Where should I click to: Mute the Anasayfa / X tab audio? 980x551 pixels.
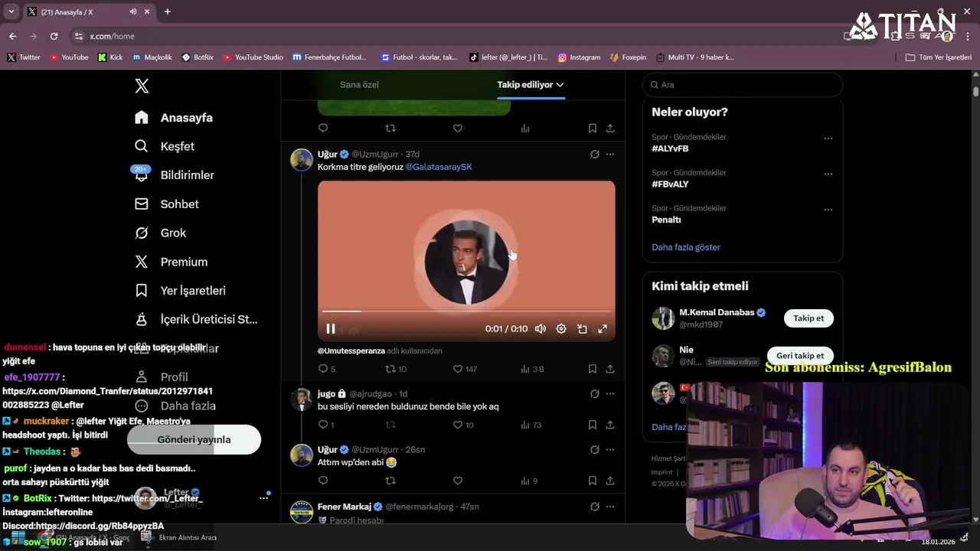pyautogui.click(x=133, y=11)
